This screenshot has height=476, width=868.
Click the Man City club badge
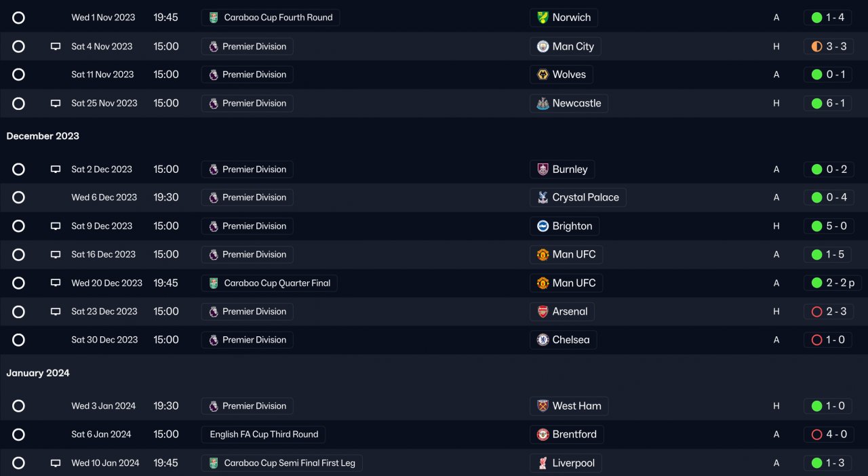542,46
